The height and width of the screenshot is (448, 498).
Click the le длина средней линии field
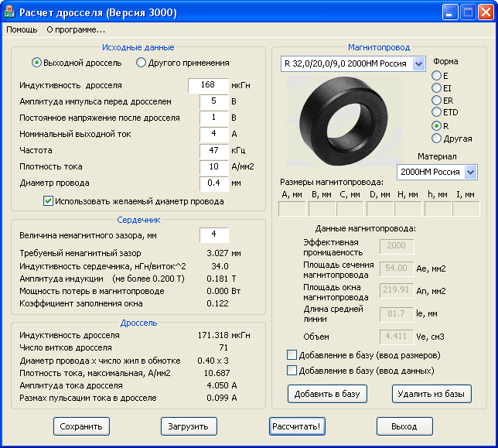[397, 315]
